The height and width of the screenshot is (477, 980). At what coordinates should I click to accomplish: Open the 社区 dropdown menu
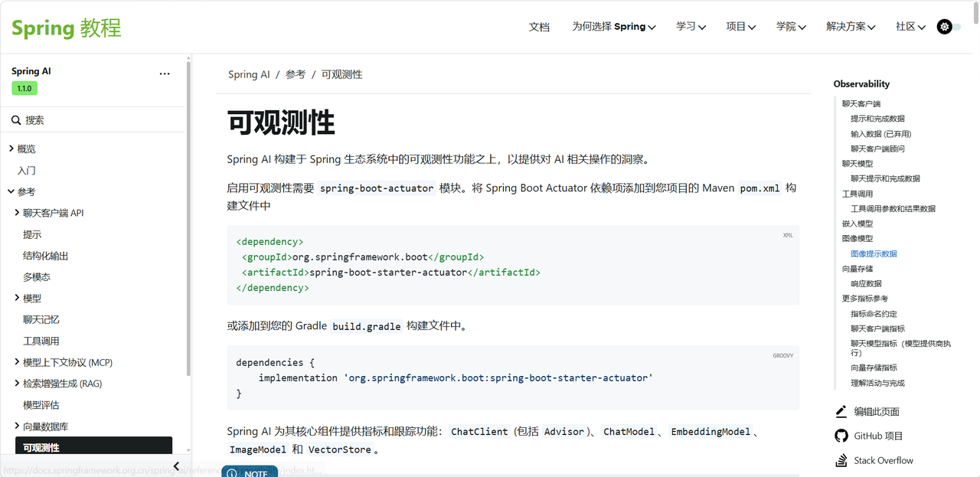click(x=910, y=27)
